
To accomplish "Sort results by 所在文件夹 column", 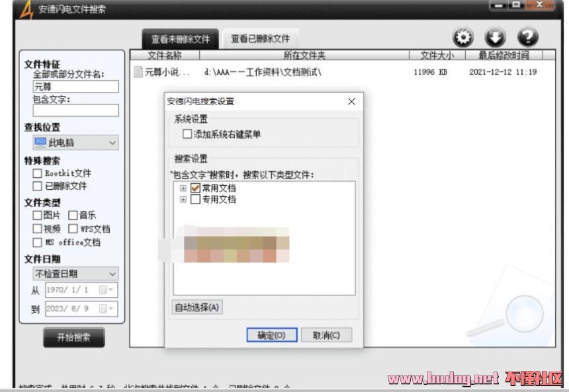I will [304, 55].
